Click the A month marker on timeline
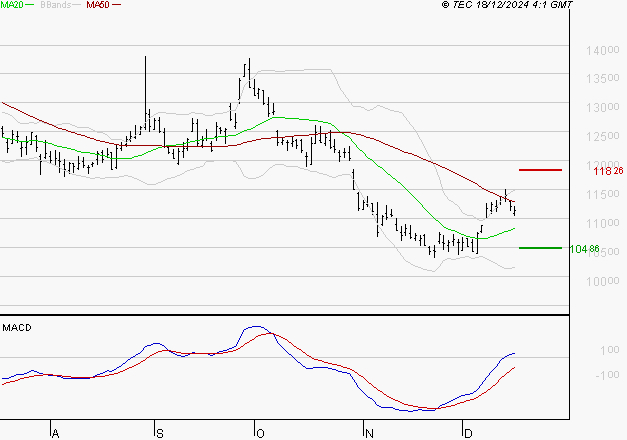 click(x=56, y=433)
